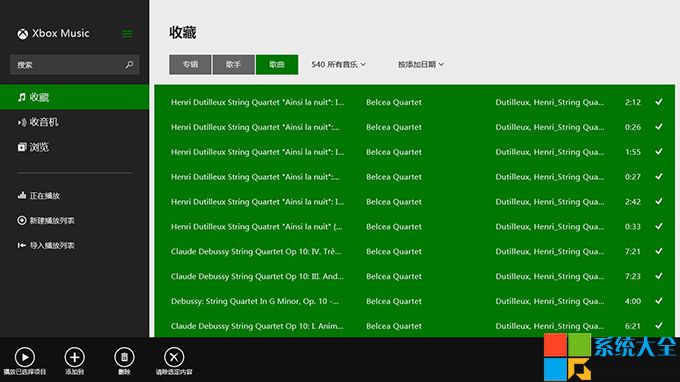Click the import playlist arrow icon
Viewport: 680px width, 382px height.
[x=22, y=245]
